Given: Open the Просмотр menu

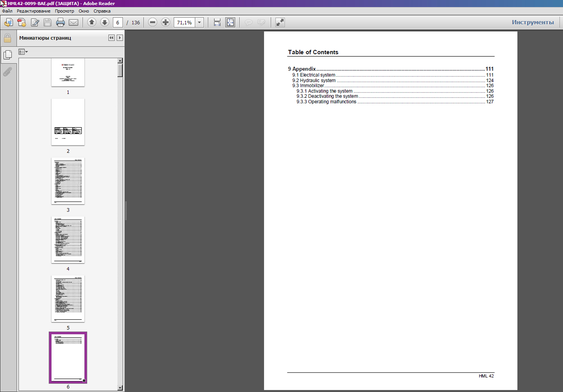Looking at the screenshot, I should (x=64, y=11).
